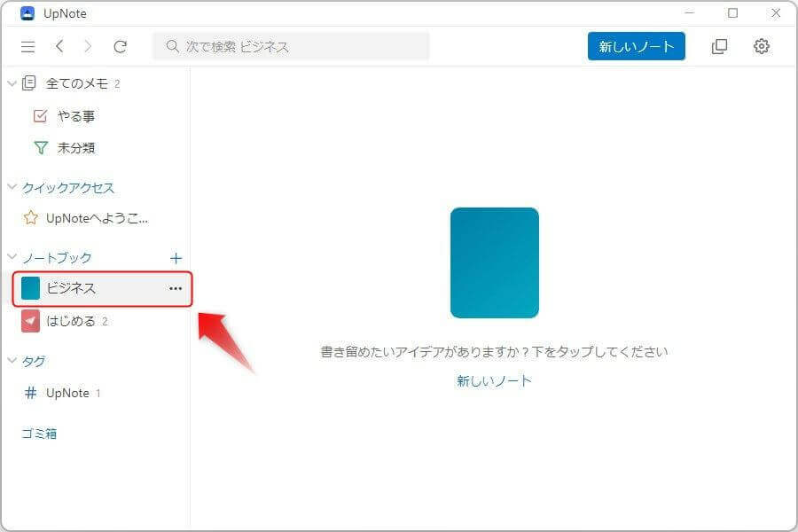Maximize the UpNote window
The width and height of the screenshot is (798, 532).
click(733, 12)
